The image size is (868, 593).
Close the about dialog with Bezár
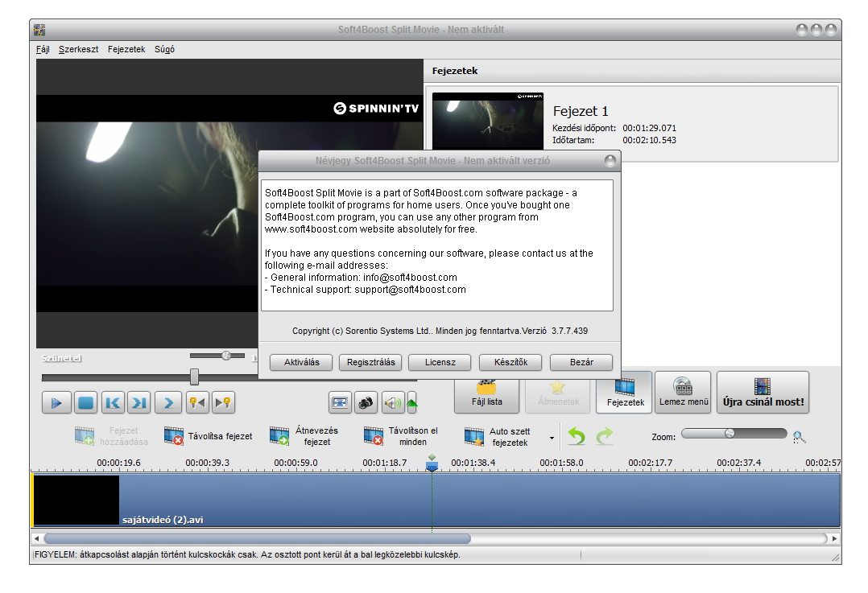[x=581, y=362]
